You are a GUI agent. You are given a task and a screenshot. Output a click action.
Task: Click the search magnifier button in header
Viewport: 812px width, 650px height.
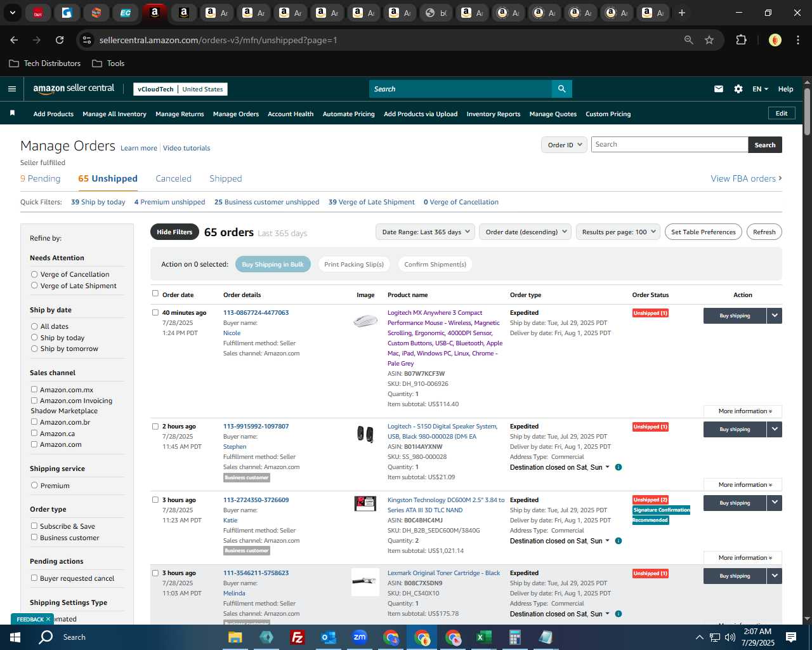click(561, 89)
